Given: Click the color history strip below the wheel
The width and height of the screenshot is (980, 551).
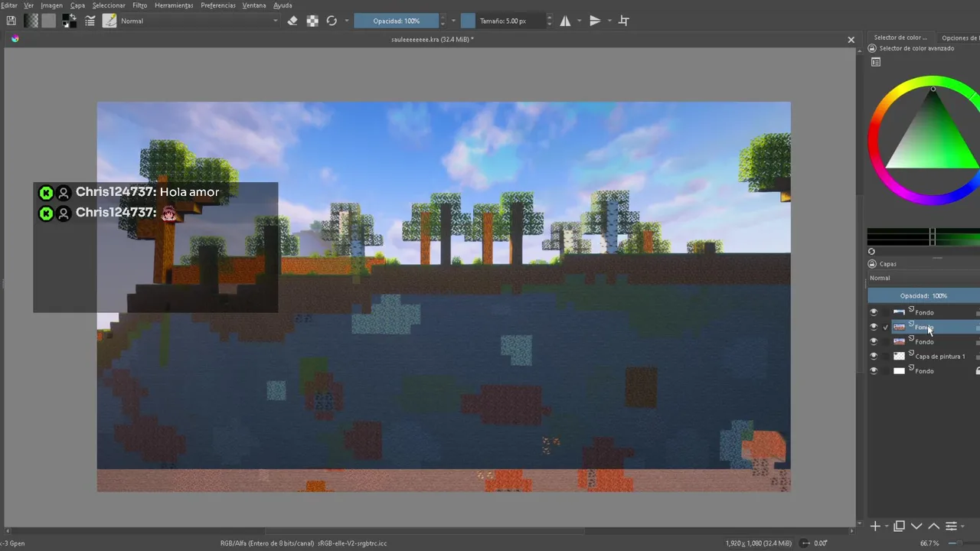Looking at the screenshot, I should pyautogui.click(x=923, y=236).
